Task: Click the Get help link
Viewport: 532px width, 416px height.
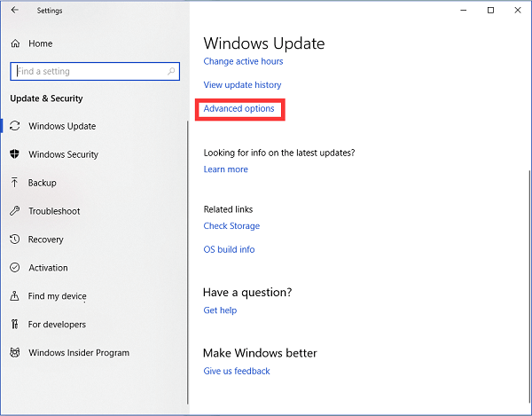Action: point(220,310)
